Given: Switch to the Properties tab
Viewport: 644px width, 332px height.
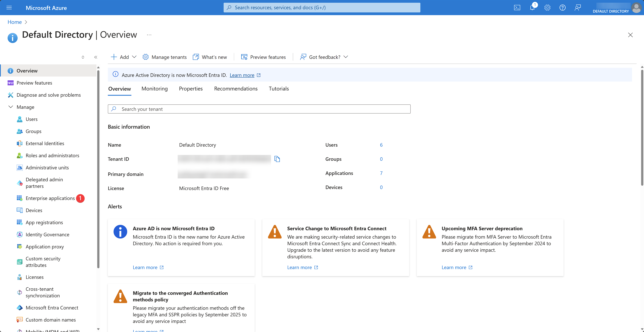Looking at the screenshot, I should 191,89.
